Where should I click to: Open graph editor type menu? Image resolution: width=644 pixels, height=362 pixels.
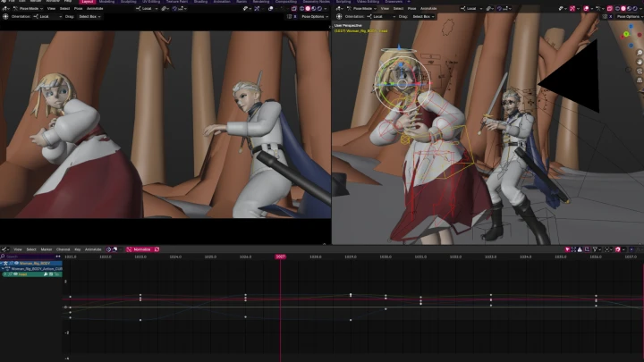pyautogui.click(x=5, y=249)
